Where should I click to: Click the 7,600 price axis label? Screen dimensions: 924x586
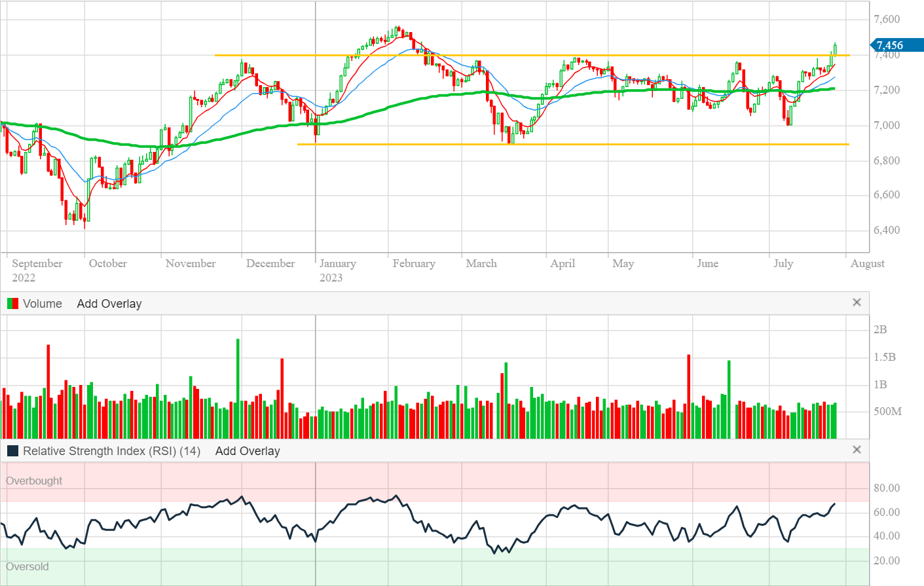point(887,20)
